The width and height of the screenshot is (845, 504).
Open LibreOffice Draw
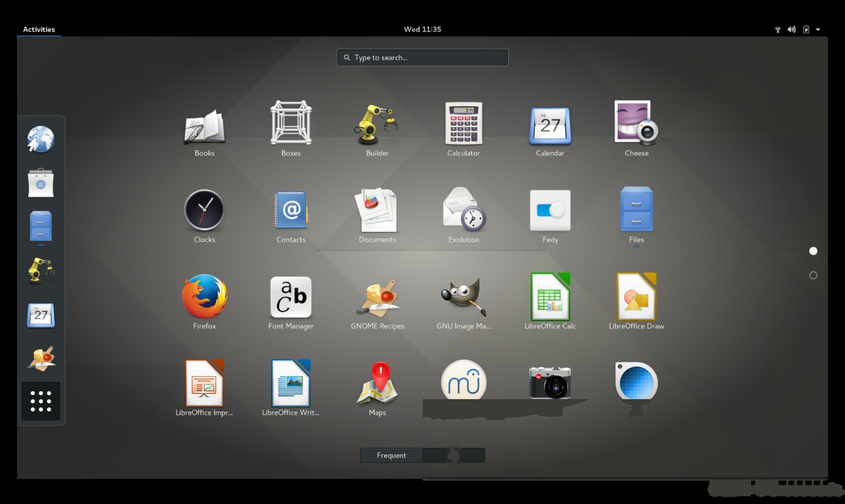637,296
